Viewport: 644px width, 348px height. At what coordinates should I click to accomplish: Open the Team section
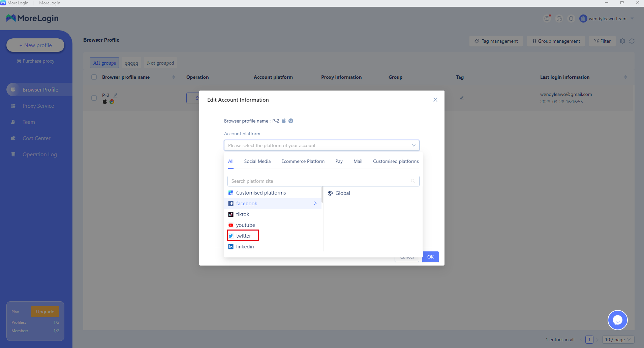pos(29,122)
